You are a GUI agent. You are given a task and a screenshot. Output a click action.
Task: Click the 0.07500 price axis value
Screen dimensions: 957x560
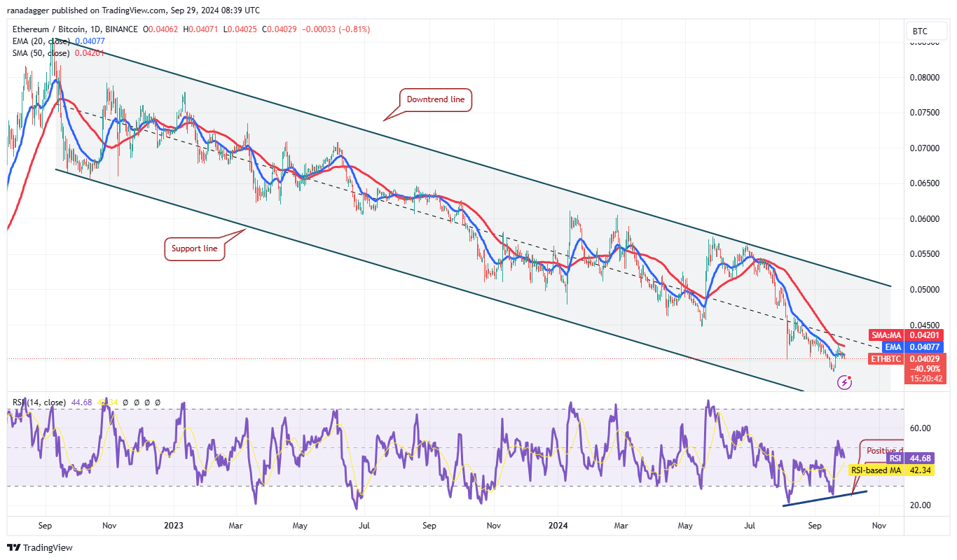926,113
